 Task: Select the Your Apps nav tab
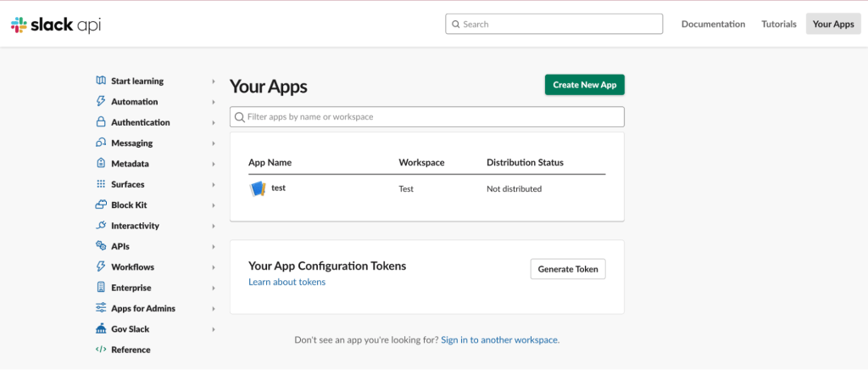832,25
